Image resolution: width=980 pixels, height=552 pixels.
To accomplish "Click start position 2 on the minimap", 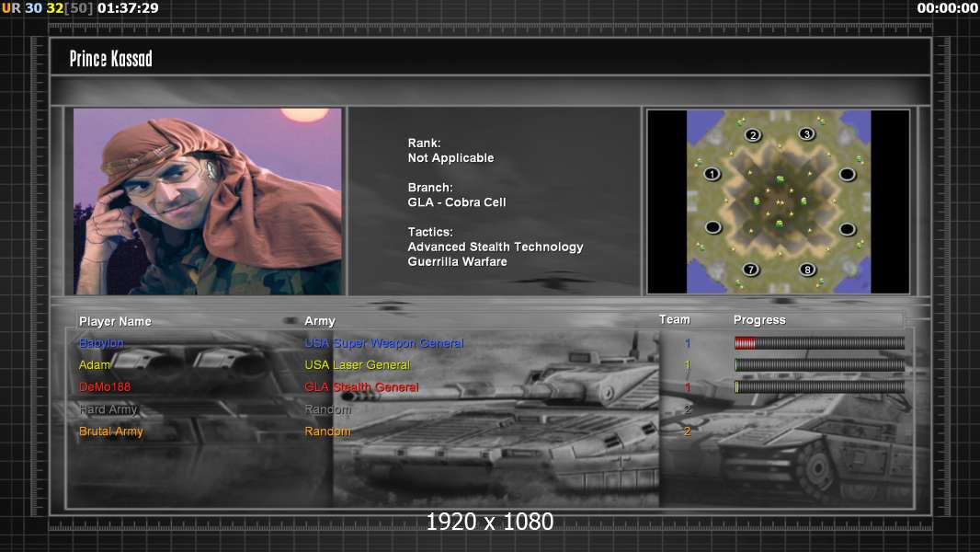I will (x=753, y=134).
